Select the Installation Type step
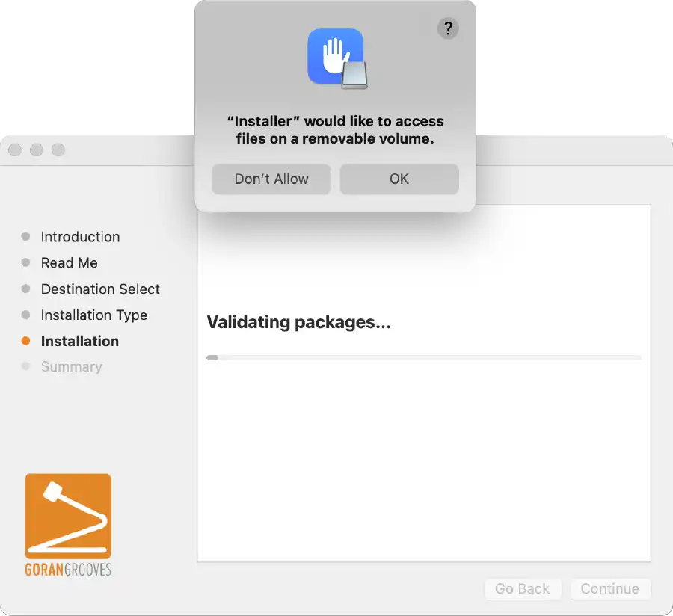 pos(94,315)
